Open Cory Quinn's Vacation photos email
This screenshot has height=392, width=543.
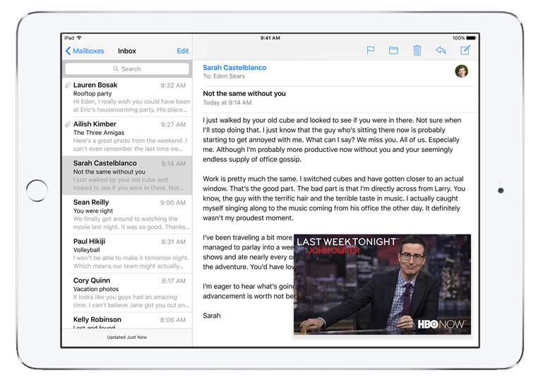click(131, 293)
